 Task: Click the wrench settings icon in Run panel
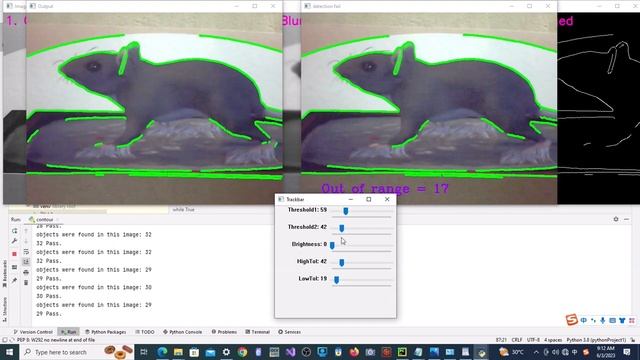pyautogui.click(x=15, y=241)
